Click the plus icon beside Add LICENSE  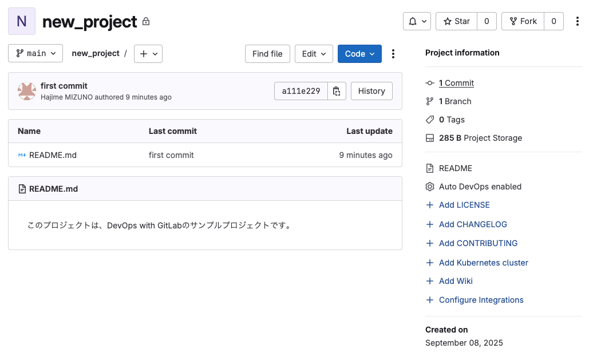point(430,205)
